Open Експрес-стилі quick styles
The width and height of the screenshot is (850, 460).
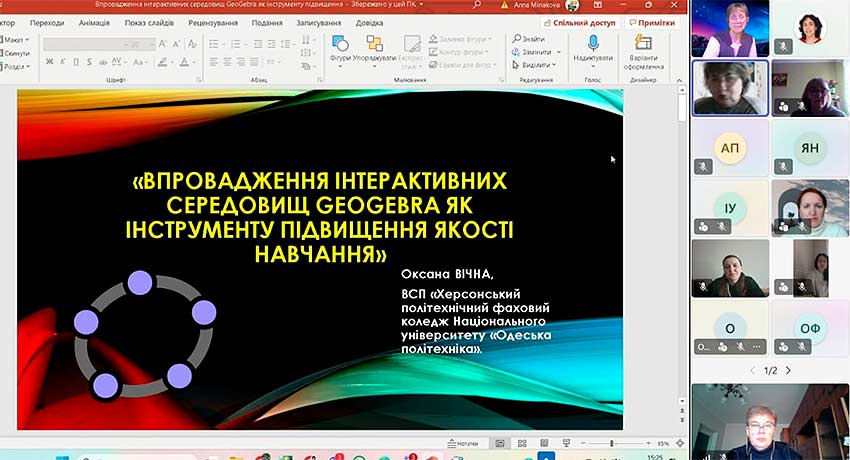411,52
